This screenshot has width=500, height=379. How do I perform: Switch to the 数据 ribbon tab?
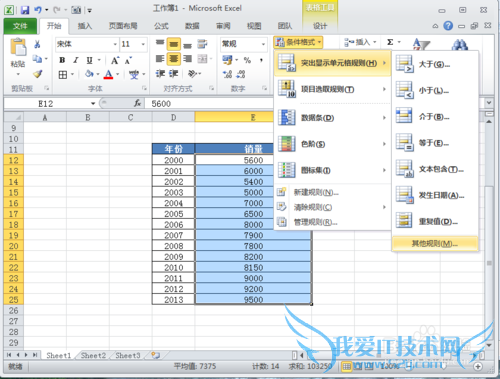[x=192, y=26]
